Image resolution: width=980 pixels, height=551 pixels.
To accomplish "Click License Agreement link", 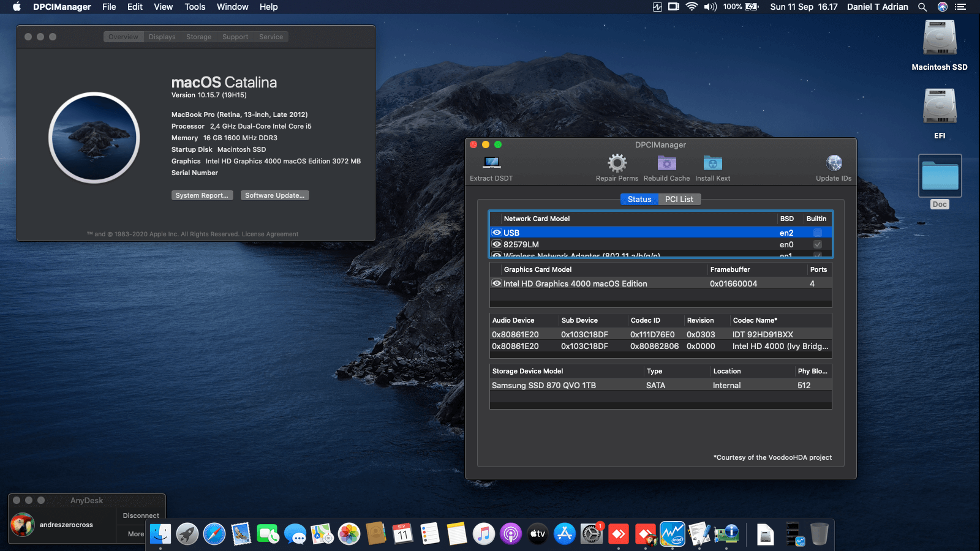I will coord(270,234).
